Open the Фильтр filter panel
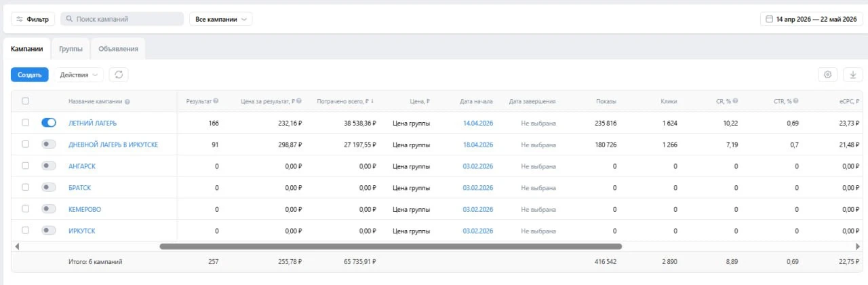The height and width of the screenshot is (285, 868). point(33,19)
